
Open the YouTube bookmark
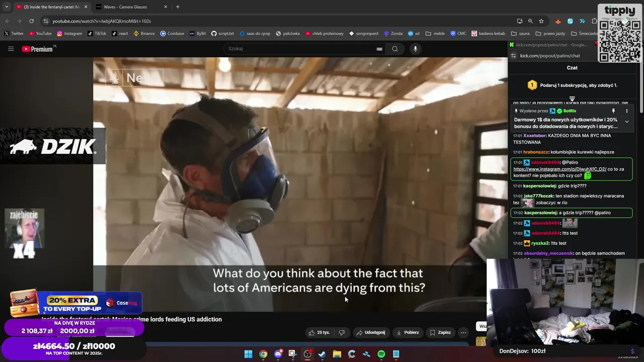click(40, 34)
